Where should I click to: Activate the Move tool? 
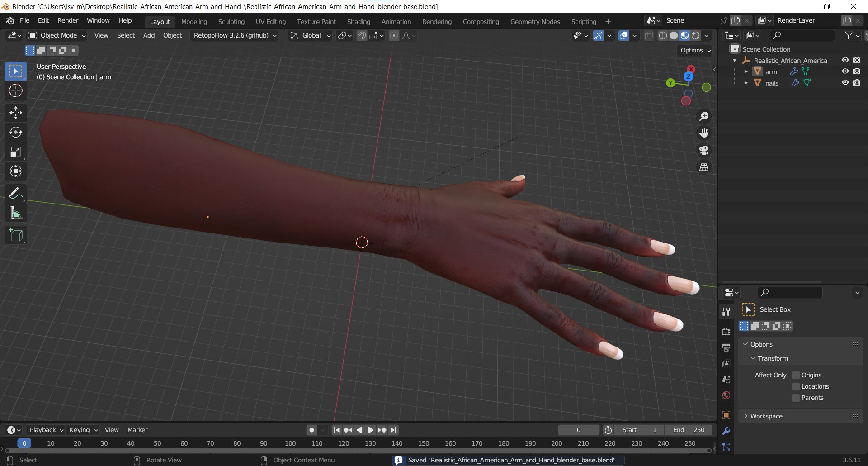tap(16, 112)
